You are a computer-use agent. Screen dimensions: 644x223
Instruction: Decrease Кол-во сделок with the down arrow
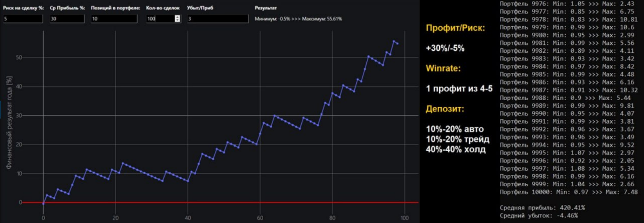pos(177,21)
